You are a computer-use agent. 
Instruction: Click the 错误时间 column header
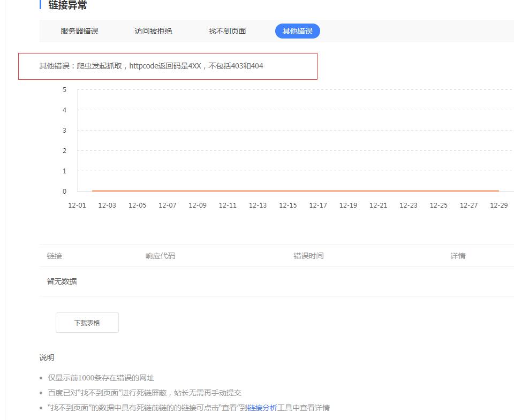(x=308, y=256)
